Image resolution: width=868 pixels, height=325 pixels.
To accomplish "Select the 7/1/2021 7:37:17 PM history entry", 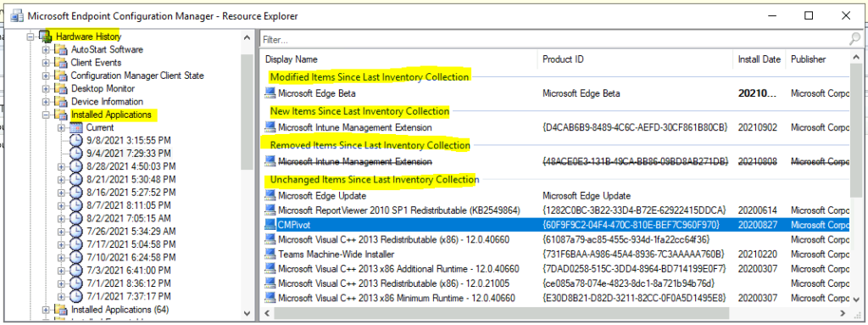I will pos(129,296).
